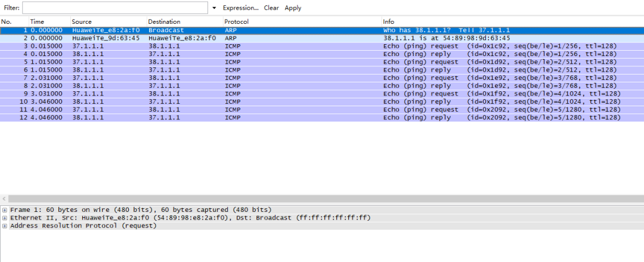Select packet 9 echo request id=0x1f92

pos(322,94)
